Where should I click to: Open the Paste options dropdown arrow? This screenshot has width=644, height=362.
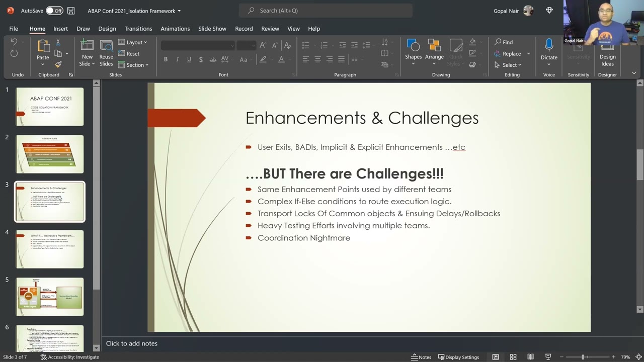43,65
